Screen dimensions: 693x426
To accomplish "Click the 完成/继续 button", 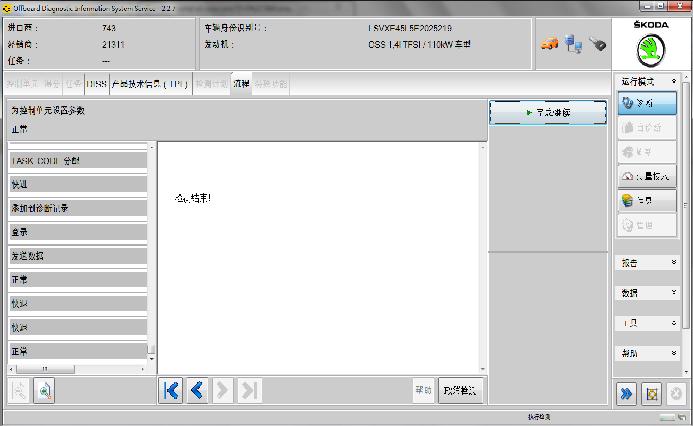I will pyautogui.click(x=548, y=113).
